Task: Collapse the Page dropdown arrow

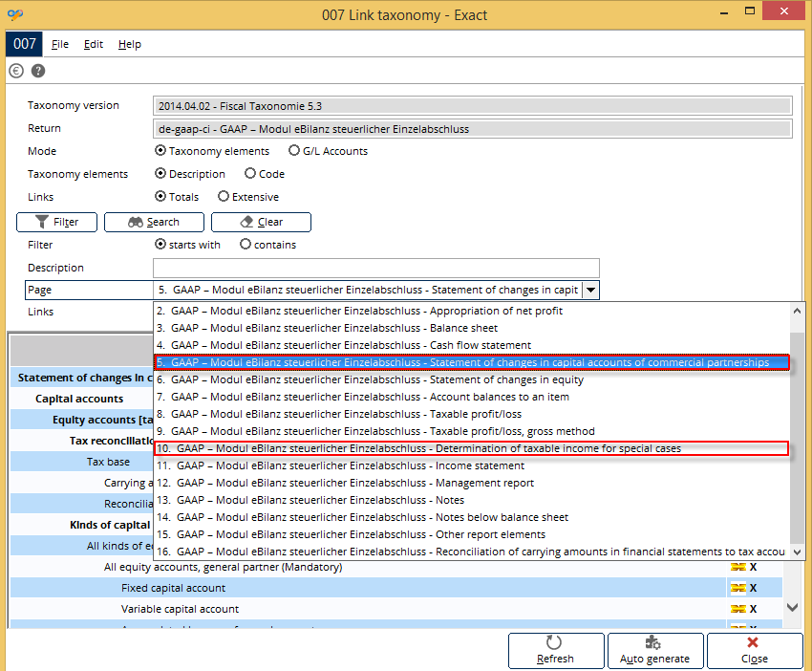Action: coord(590,291)
